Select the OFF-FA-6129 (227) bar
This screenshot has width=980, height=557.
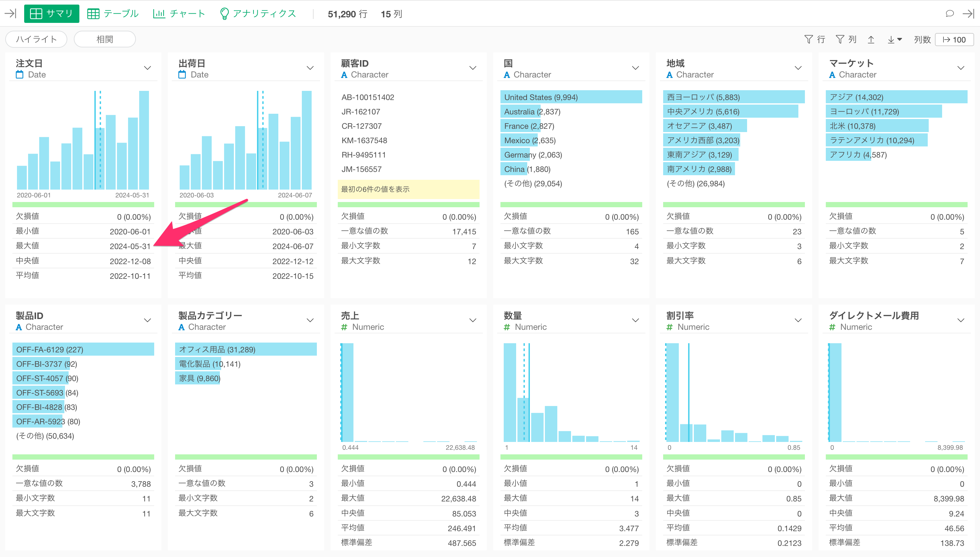(83, 350)
